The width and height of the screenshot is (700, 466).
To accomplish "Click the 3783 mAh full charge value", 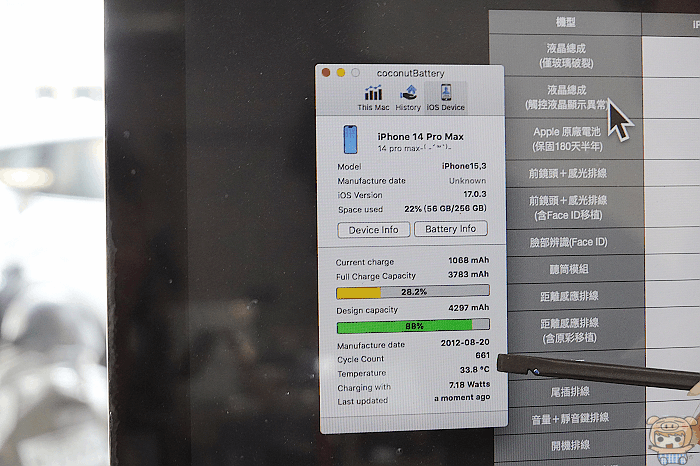I will tap(468, 275).
